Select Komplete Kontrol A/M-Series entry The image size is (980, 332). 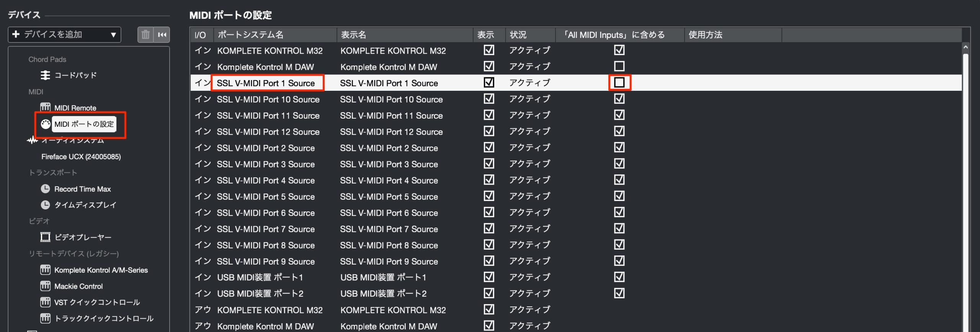coord(101,270)
